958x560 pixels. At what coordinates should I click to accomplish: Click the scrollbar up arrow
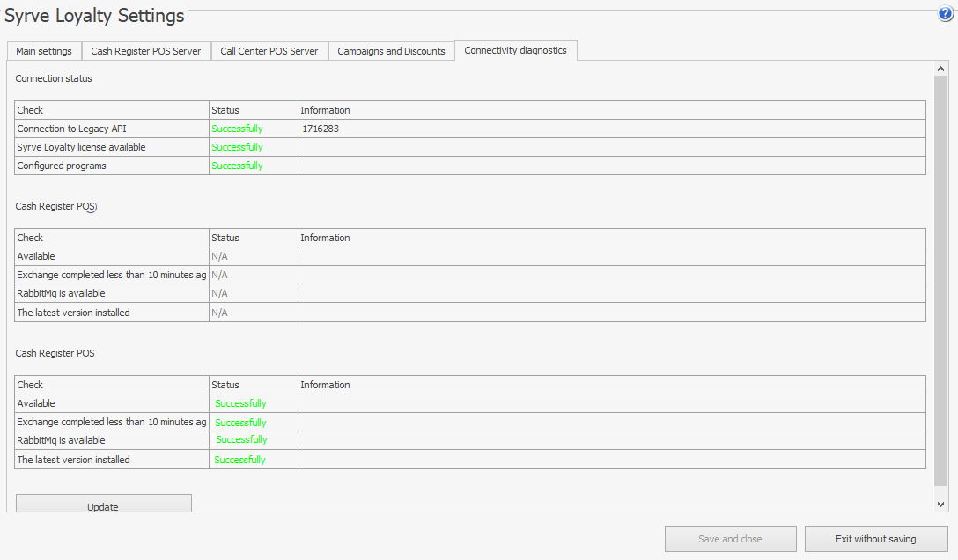click(940, 69)
